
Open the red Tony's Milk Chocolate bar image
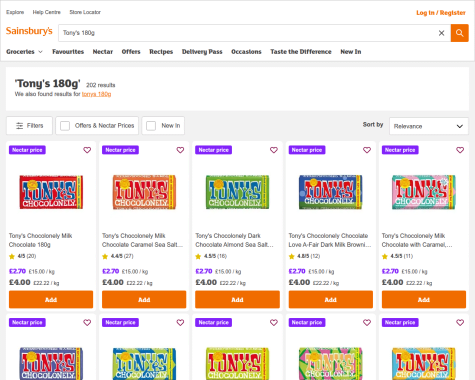[51, 192]
